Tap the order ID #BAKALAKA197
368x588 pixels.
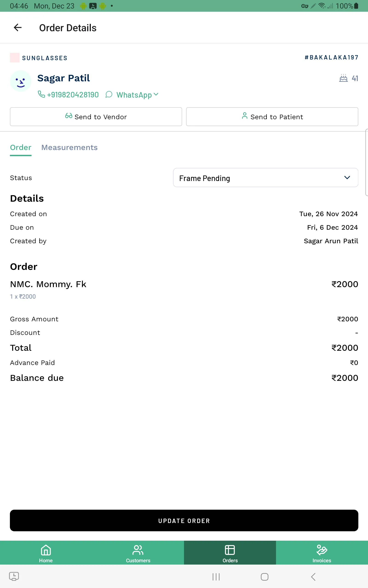[331, 57]
